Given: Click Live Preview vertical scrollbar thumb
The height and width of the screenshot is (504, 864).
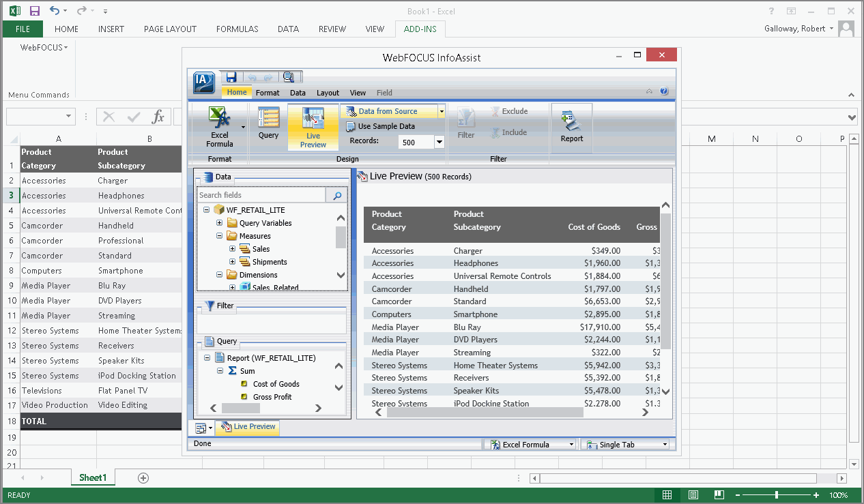Looking at the screenshot, I should click(666, 281).
